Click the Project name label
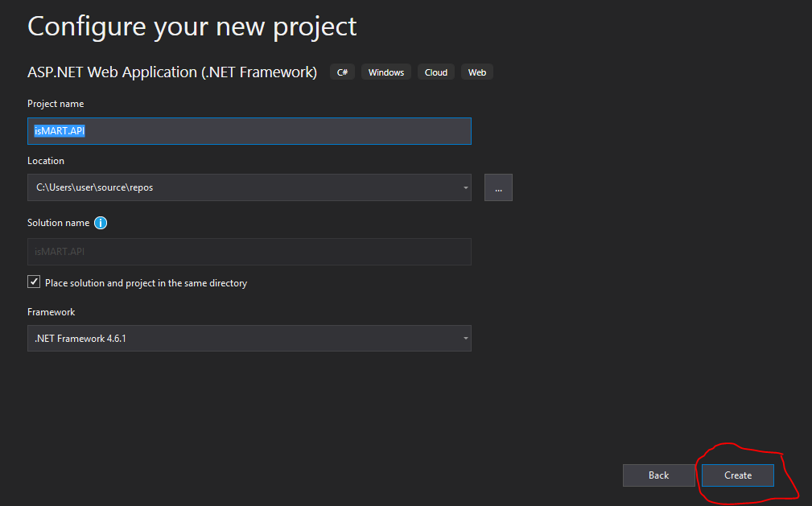This screenshot has height=506, width=812. click(56, 104)
